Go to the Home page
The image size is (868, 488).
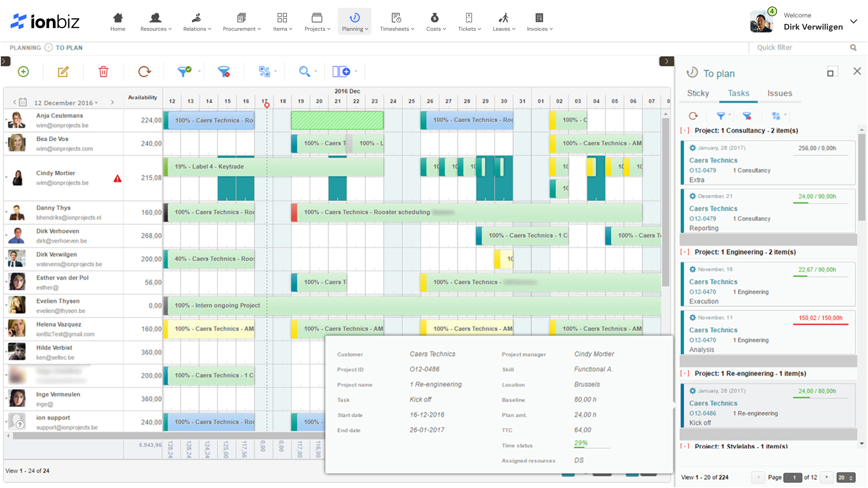click(x=118, y=22)
